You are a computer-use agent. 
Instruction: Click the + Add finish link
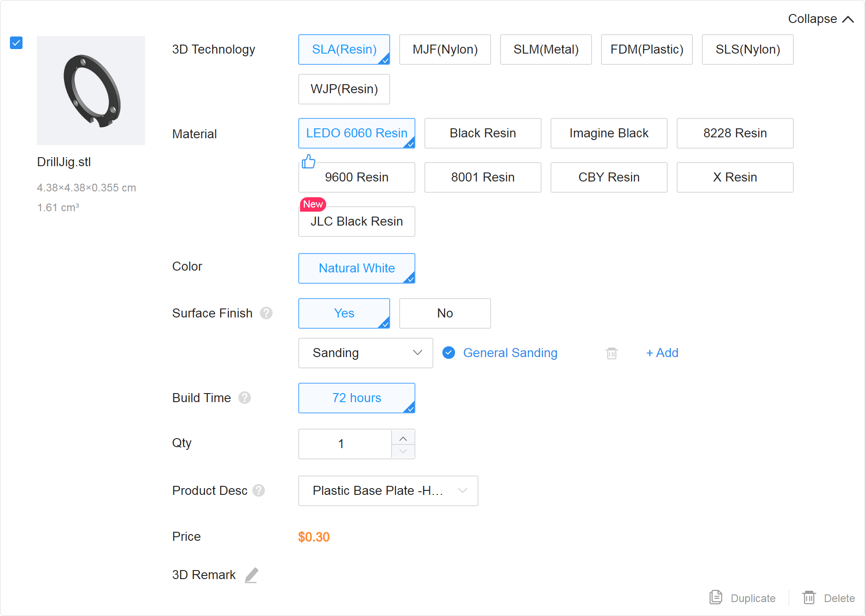[662, 353]
